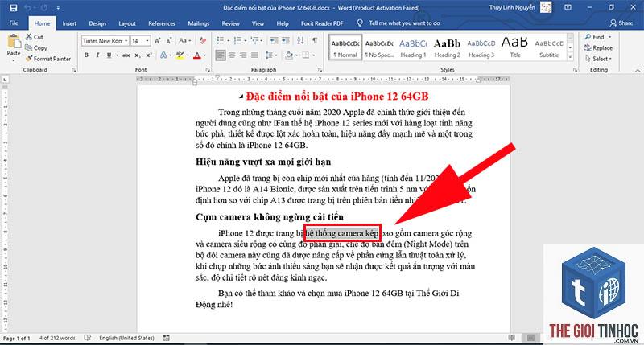Toggle Align Right
Viewport: 644px width, 345px height.
click(x=243, y=55)
